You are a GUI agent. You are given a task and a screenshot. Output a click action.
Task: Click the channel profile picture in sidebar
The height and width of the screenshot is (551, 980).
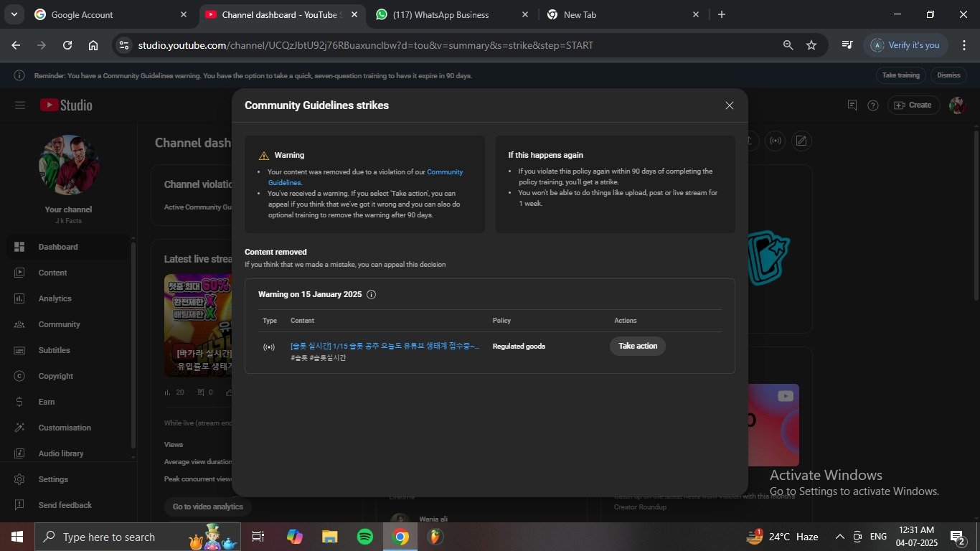tap(69, 164)
